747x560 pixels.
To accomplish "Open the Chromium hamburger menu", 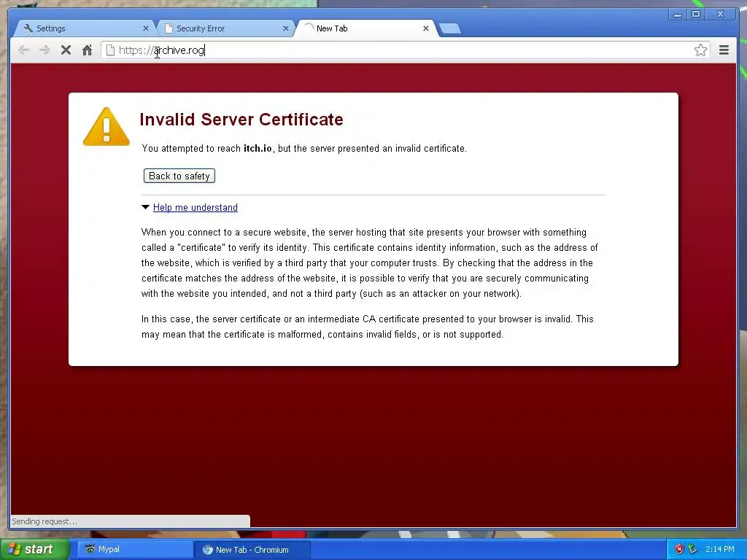I will [x=724, y=50].
